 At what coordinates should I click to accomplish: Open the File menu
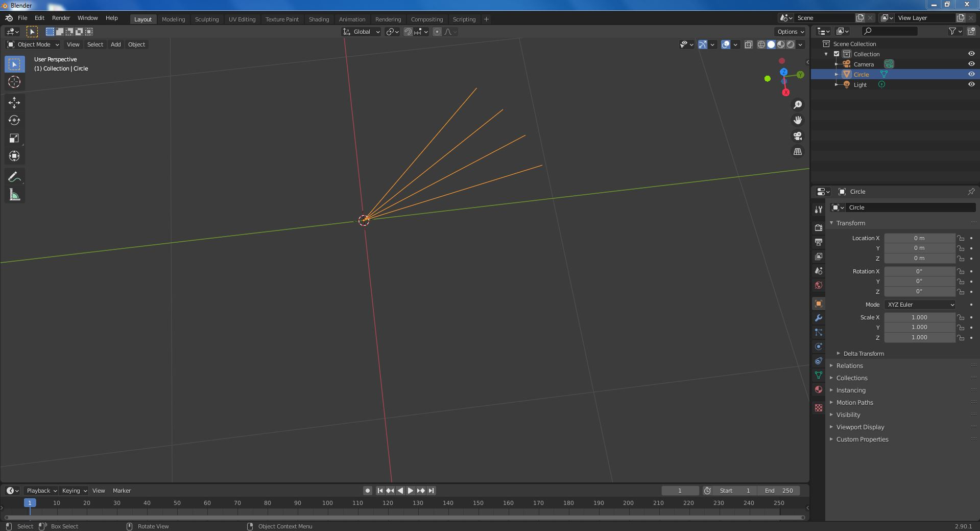tap(22, 18)
